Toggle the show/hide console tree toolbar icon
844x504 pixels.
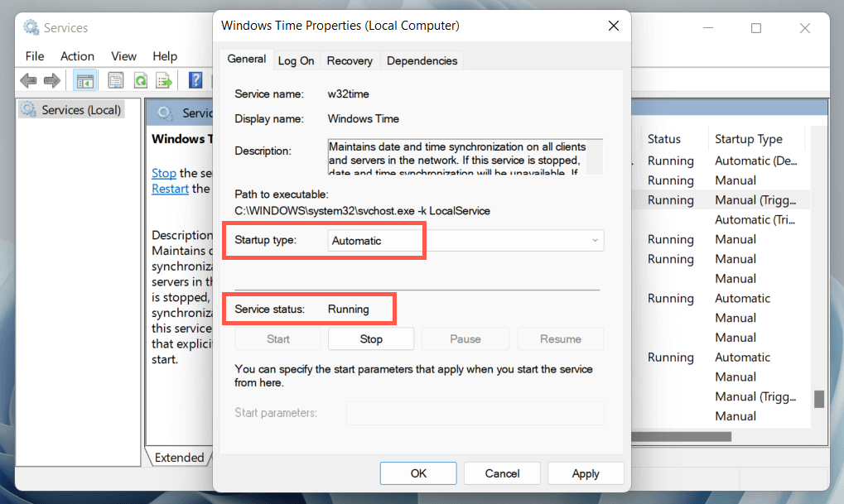(84, 80)
